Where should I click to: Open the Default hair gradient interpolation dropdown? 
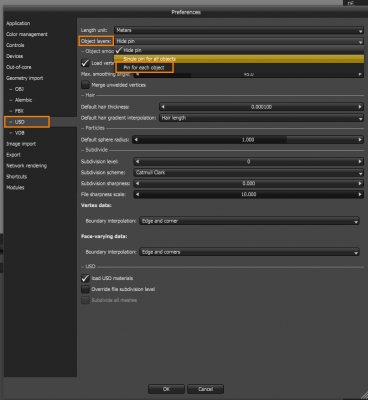(x=261, y=118)
